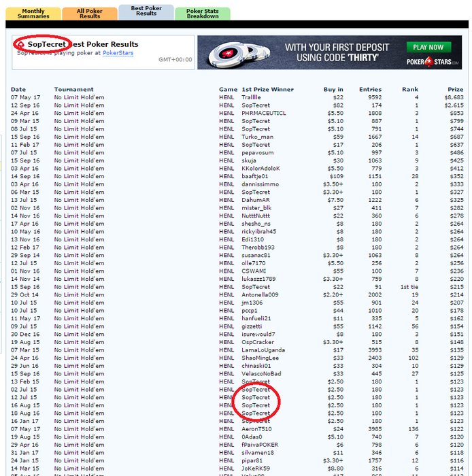Click winner Antonella009
This screenshot has width=472, height=476.
point(260,294)
